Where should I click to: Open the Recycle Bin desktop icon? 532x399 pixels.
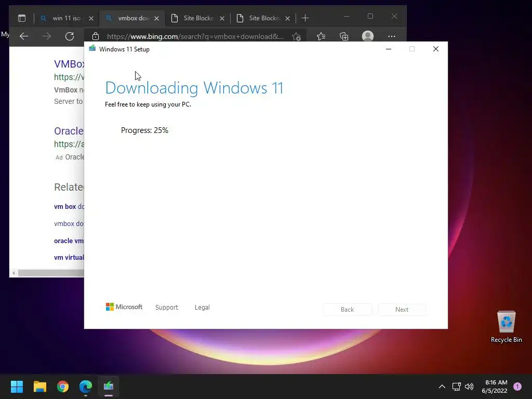[x=506, y=327]
